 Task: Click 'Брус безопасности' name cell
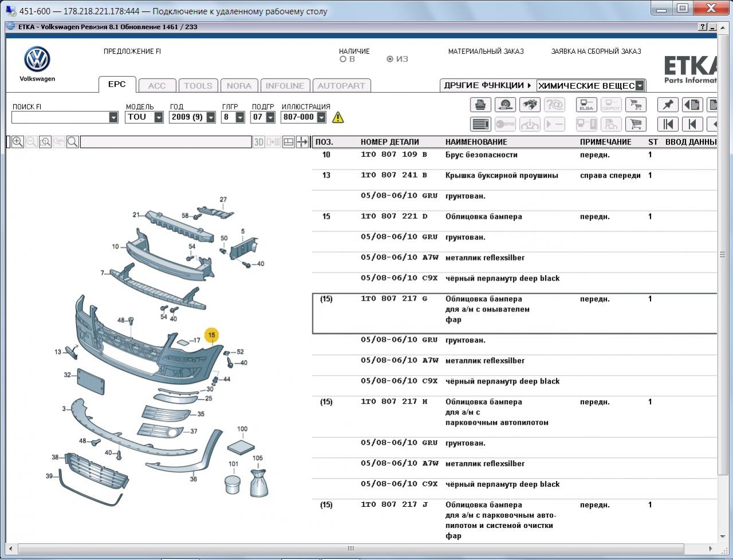(481, 155)
